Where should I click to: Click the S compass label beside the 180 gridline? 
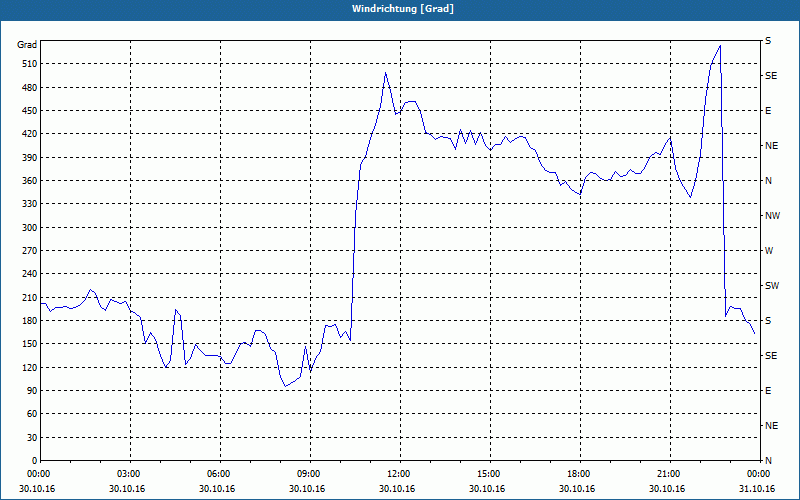(768, 321)
